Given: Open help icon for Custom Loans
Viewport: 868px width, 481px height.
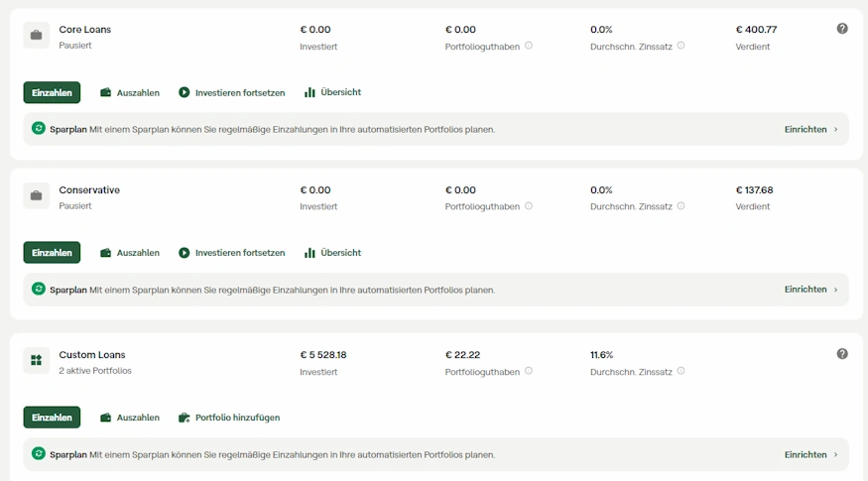Looking at the screenshot, I should click(x=842, y=354).
